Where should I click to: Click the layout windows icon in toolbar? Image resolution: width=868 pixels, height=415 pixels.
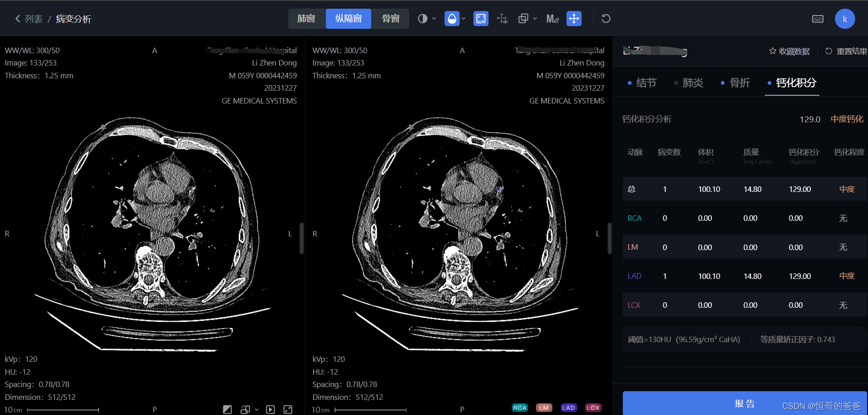523,19
